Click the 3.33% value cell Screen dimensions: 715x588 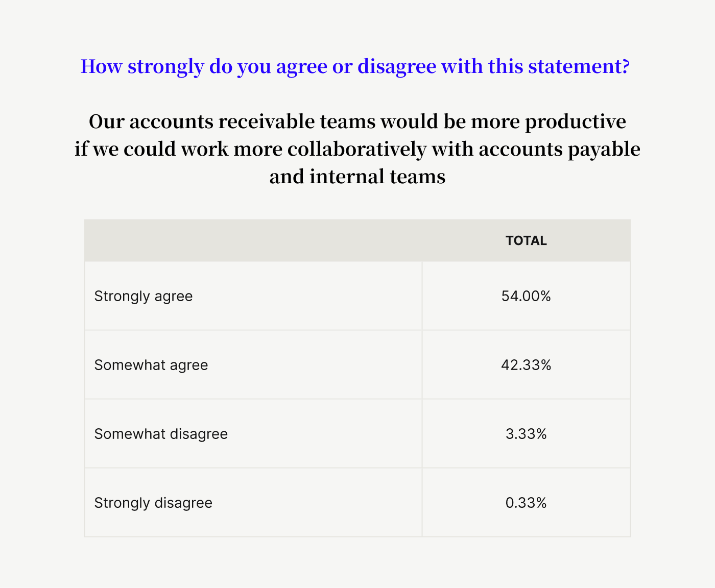[x=526, y=434]
